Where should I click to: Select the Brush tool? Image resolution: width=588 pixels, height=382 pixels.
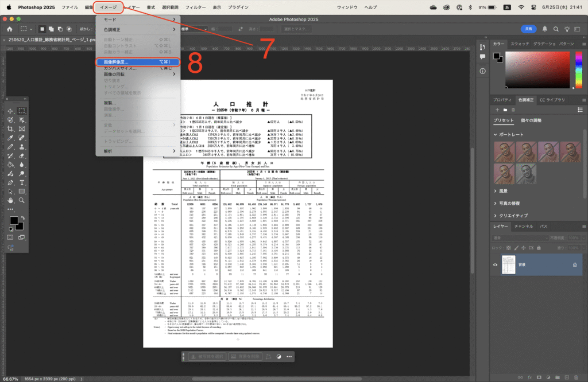click(10, 147)
